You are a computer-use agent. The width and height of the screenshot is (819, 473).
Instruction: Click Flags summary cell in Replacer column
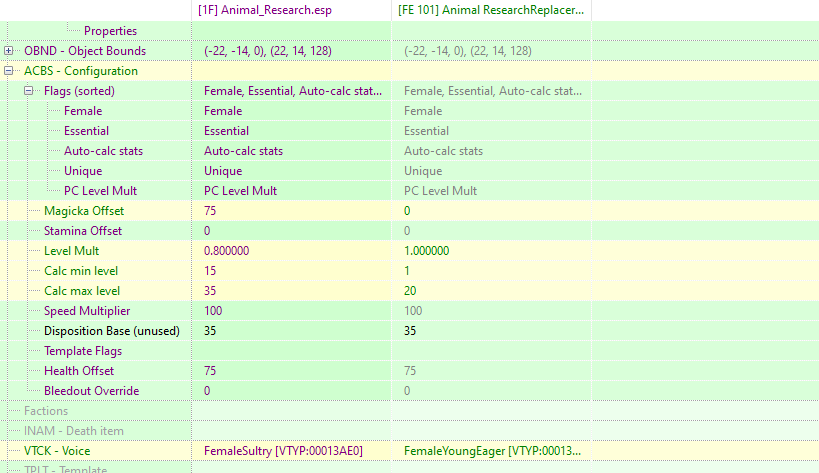coord(493,91)
